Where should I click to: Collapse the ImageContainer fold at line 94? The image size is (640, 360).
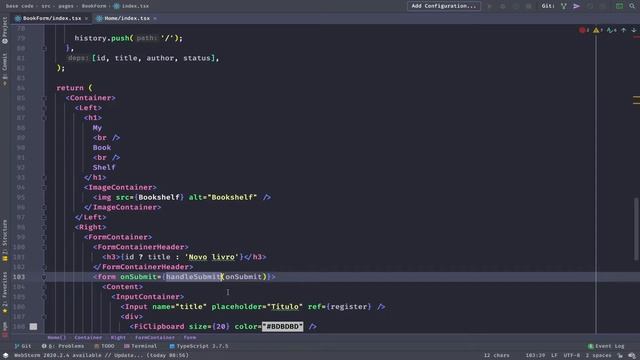[44, 187]
